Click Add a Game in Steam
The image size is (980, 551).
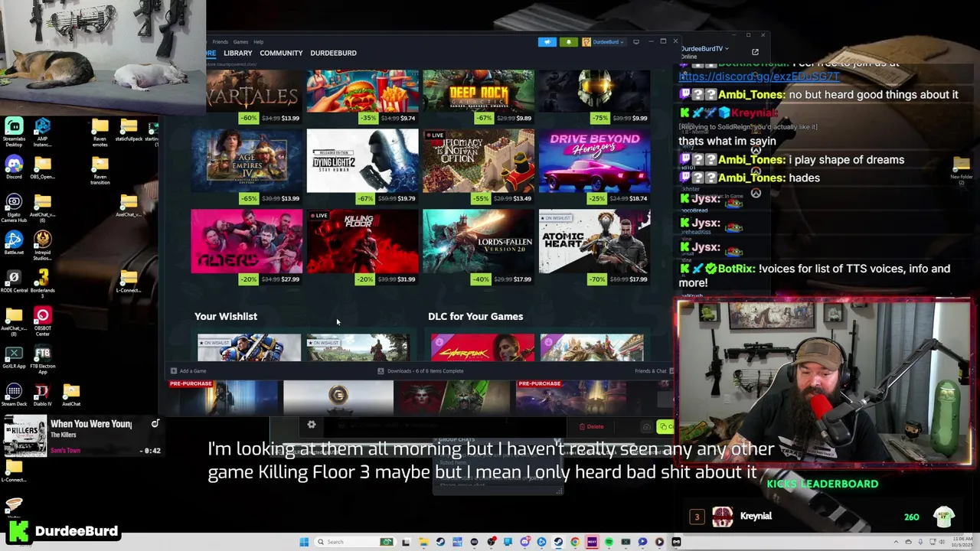pos(188,371)
